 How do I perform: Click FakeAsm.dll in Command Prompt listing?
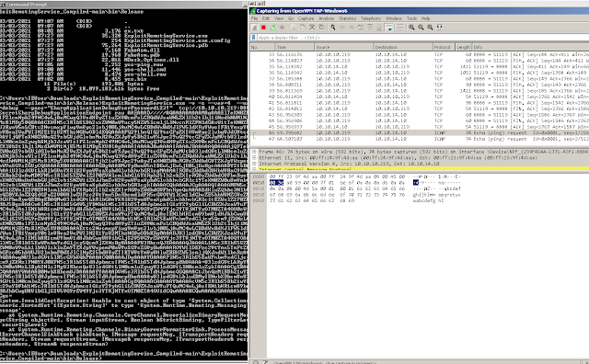tap(142, 50)
